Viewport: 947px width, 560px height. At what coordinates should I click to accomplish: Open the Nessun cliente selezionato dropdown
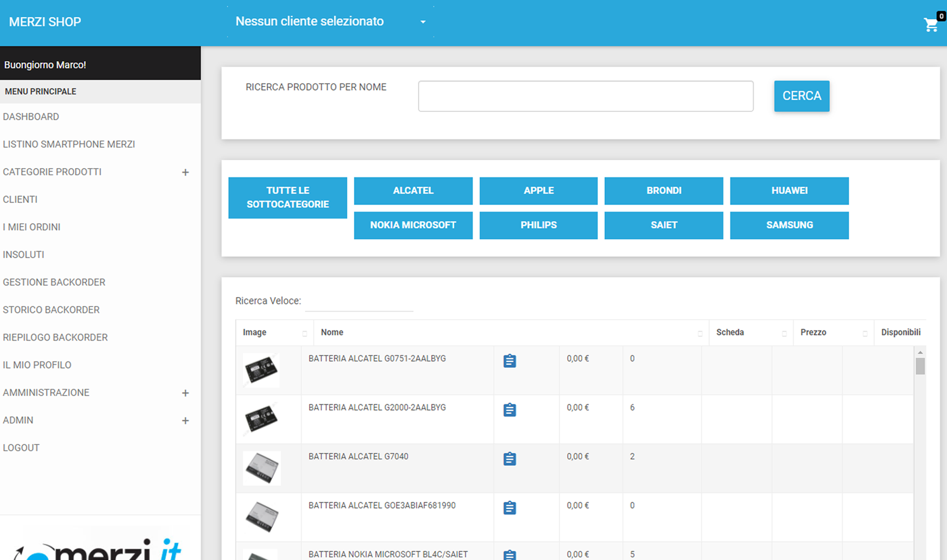click(x=330, y=22)
